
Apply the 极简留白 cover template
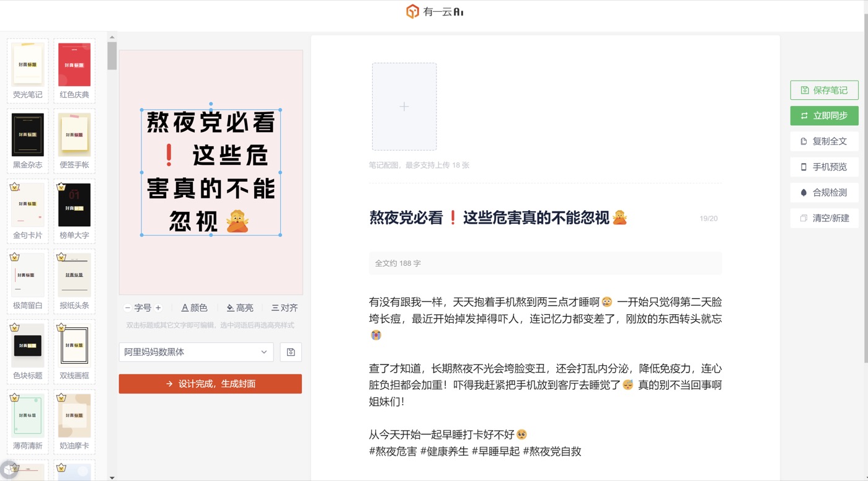28,281
